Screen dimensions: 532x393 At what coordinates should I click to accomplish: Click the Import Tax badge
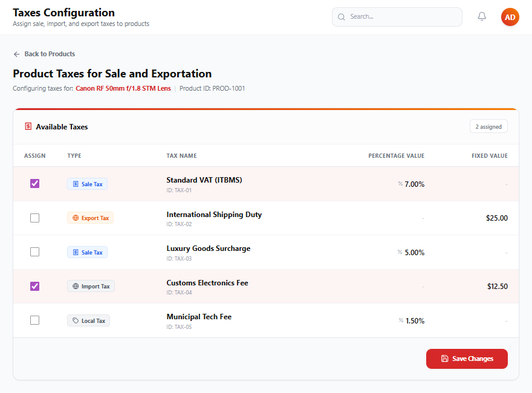[91, 286]
